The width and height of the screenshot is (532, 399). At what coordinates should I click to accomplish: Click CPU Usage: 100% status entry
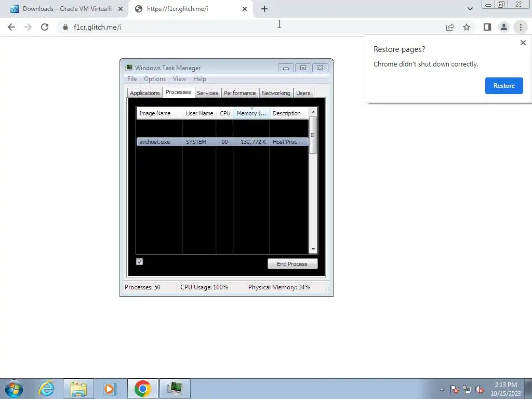tap(204, 287)
